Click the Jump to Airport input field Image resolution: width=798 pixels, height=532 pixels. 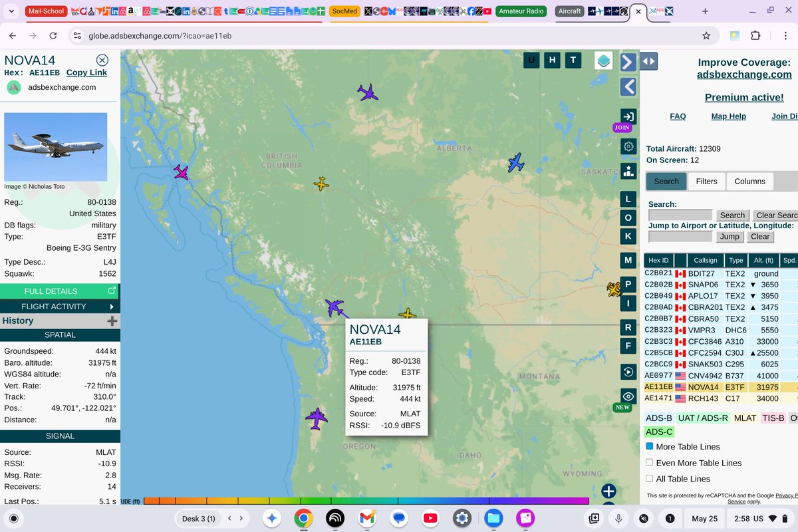click(680, 236)
